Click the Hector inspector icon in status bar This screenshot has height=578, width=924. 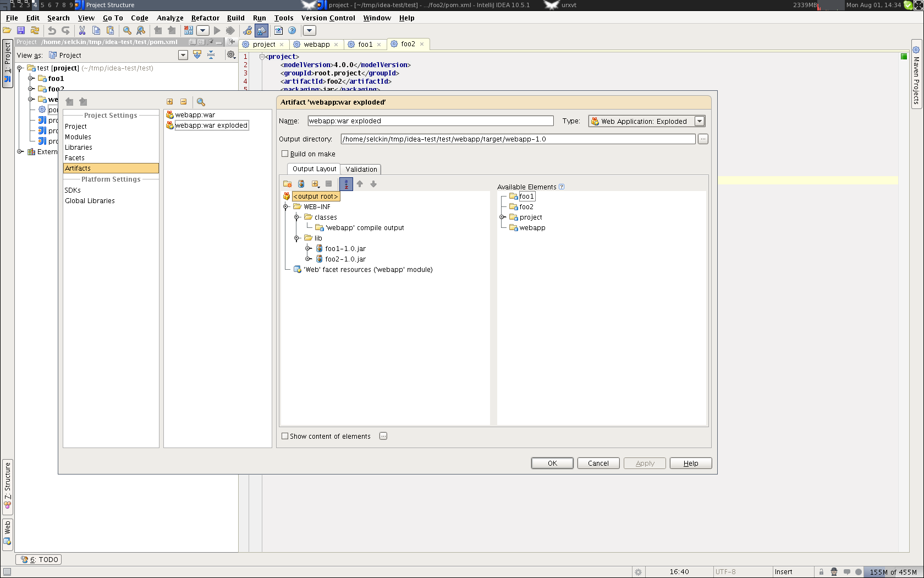tap(834, 572)
